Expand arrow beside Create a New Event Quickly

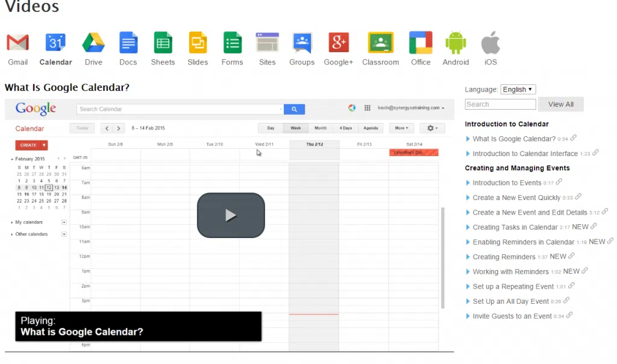coord(468,198)
